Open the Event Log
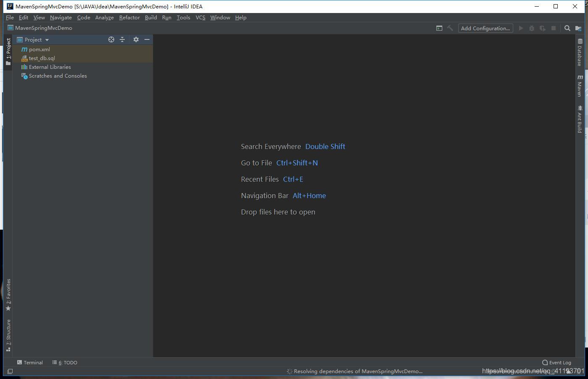588x379 pixels. pyautogui.click(x=557, y=363)
